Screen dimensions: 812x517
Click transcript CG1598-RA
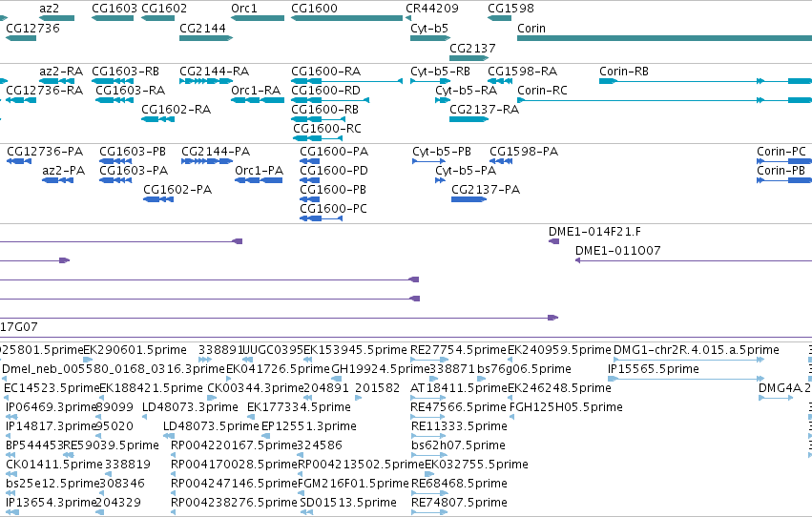click(500, 81)
